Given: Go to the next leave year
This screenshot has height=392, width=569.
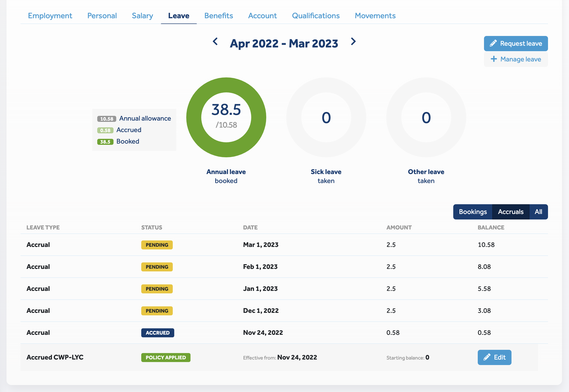Looking at the screenshot, I should click(x=353, y=41).
